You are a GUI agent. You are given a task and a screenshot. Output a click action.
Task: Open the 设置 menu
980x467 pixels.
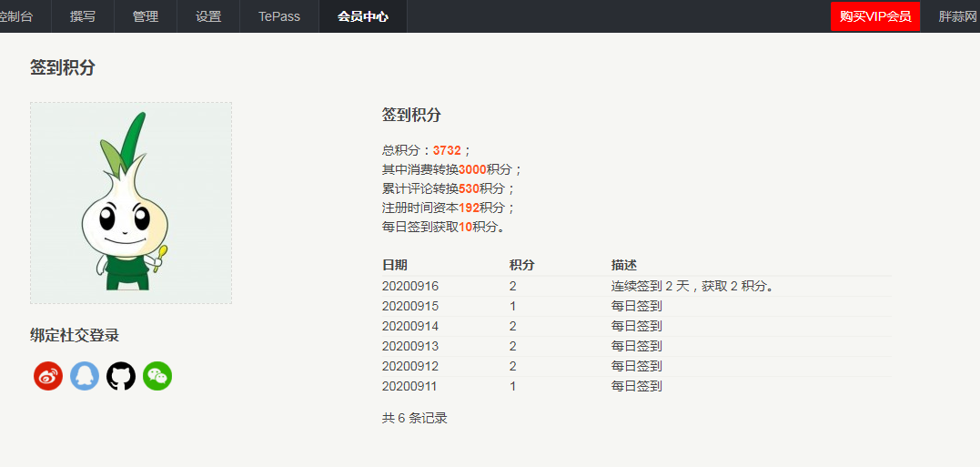click(208, 16)
